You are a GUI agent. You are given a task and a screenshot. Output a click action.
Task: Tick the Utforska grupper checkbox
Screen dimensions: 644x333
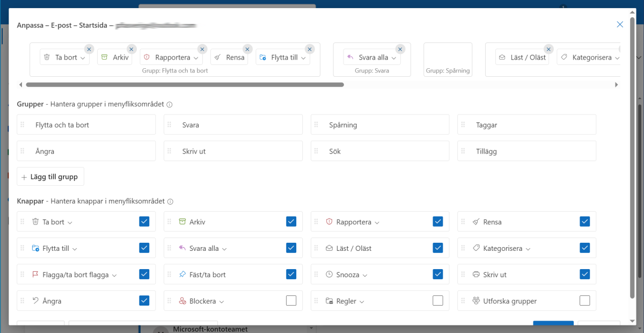click(x=584, y=301)
